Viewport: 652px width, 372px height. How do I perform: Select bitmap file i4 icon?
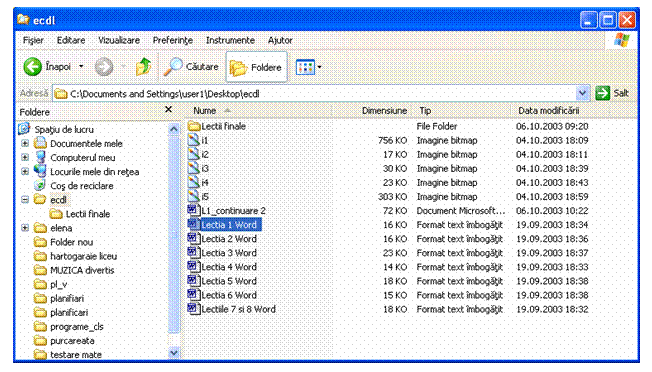194,182
